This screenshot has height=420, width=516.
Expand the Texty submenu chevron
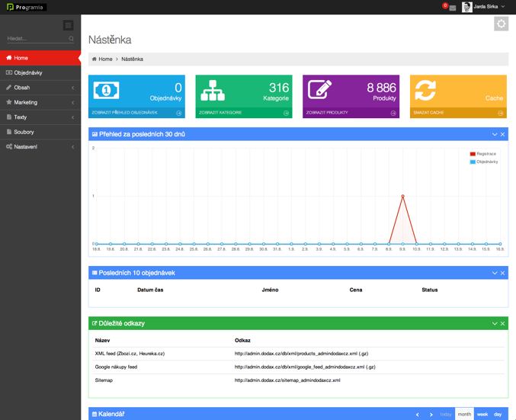pos(72,117)
